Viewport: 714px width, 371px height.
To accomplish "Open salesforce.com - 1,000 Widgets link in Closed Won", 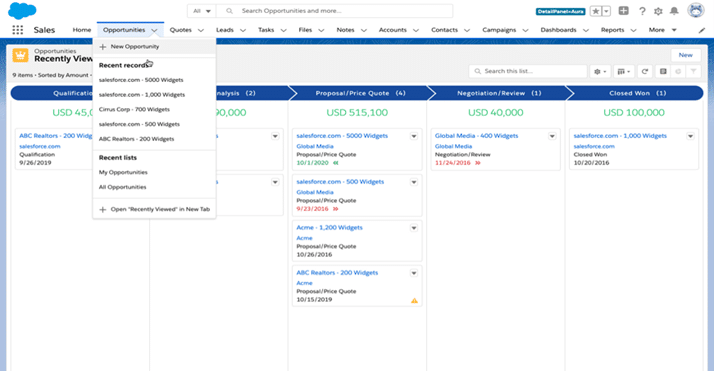I will [x=620, y=136].
